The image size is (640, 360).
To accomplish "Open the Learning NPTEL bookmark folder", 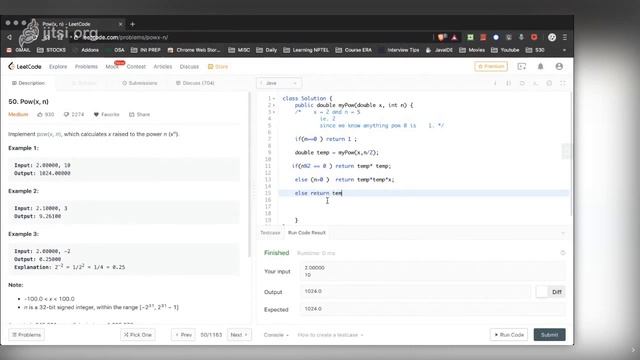I will coord(306,50).
